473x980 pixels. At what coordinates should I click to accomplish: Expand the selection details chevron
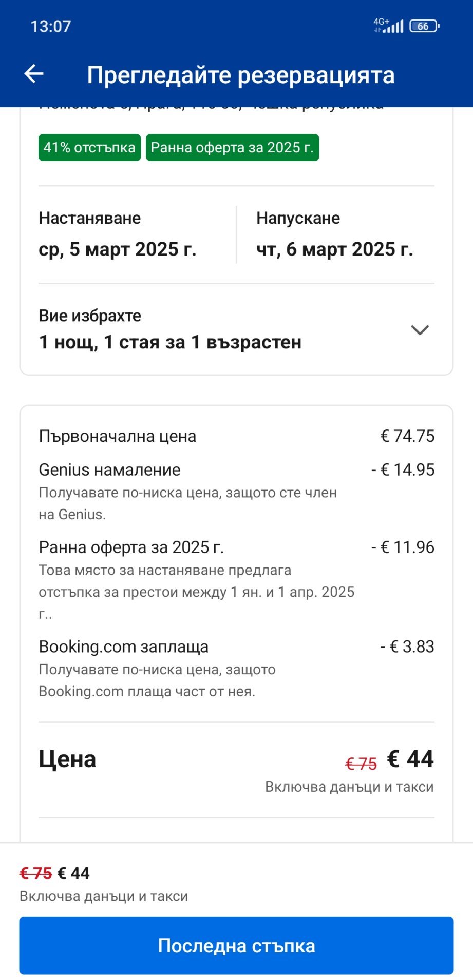[420, 329]
